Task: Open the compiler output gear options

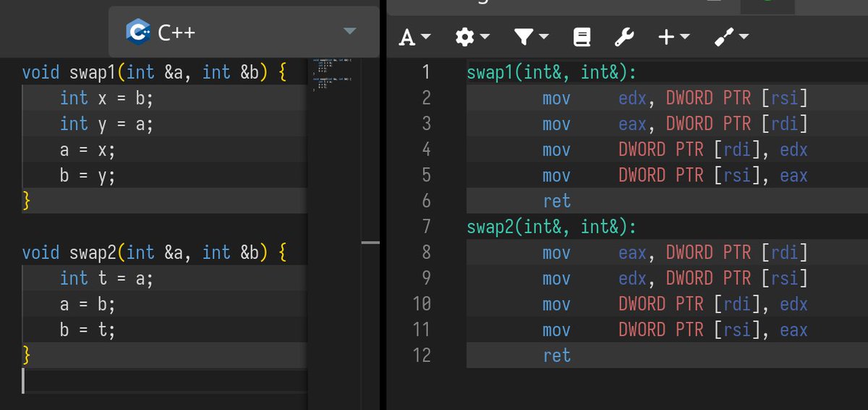Action: (472, 37)
